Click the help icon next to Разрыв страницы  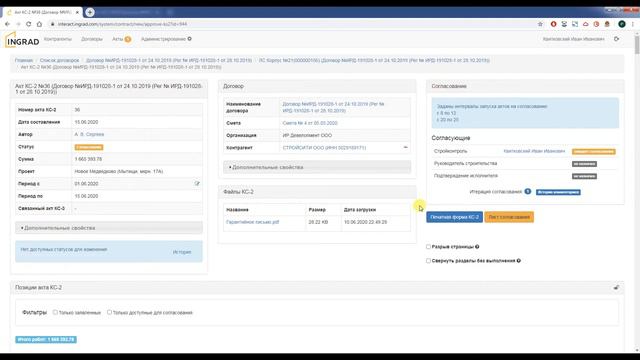[477, 247]
